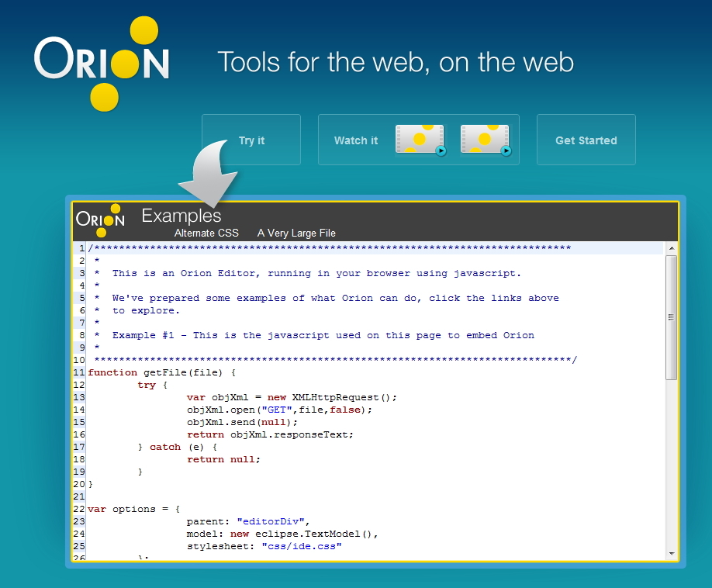Image resolution: width=712 pixels, height=588 pixels.
Task: Open the Get Started button
Action: click(x=586, y=140)
